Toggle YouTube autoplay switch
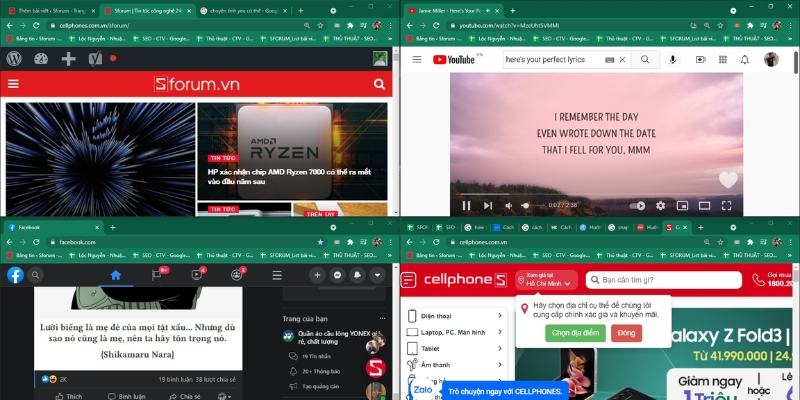 pos(636,206)
